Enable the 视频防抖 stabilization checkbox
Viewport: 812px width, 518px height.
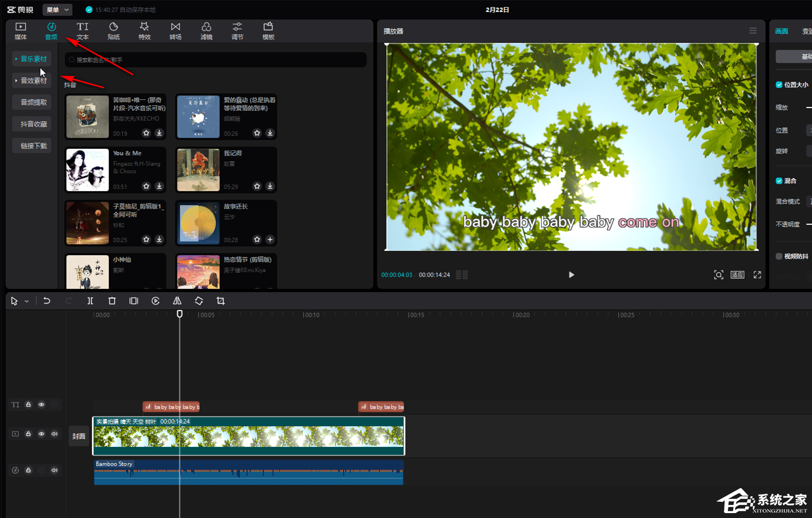point(779,256)
